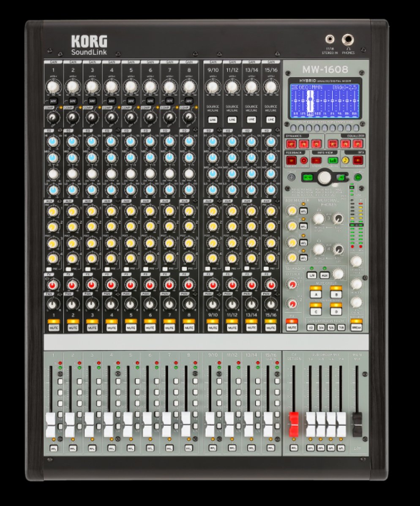This screenshot has height=506, width=420.
Task: Mute channel 1 with its MUTE button
Action: [54, 328]
